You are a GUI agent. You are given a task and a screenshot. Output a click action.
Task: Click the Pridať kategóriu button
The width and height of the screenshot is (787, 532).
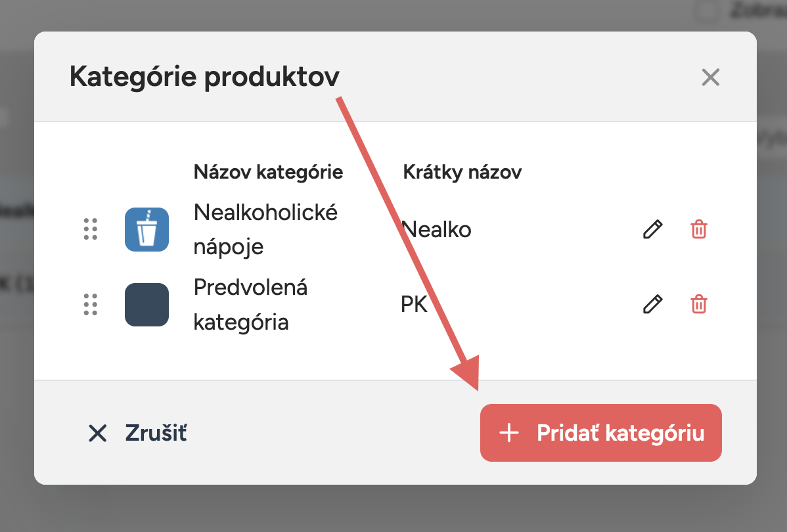click(x=601, y=433)
